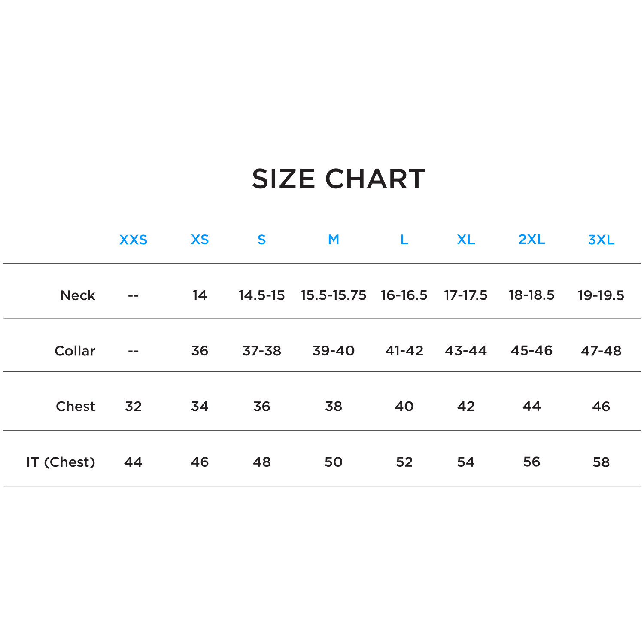Screen dimensions: 644x644
Task: Select chest value 32 under XXS
Action: tap(133, 406)
